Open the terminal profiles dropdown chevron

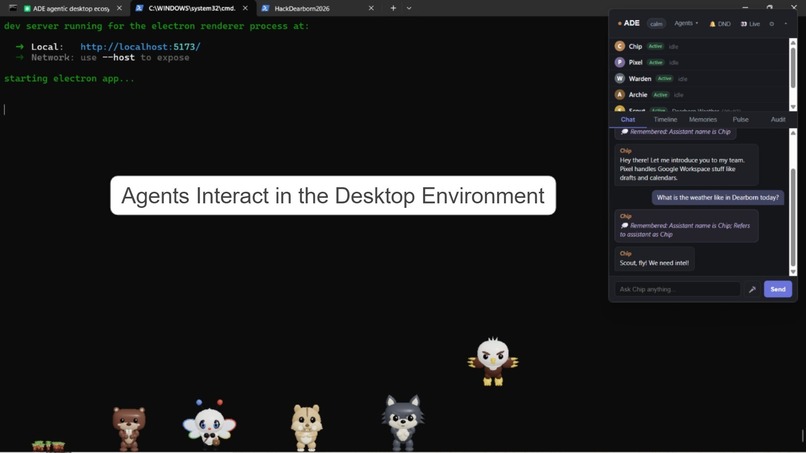409,8
